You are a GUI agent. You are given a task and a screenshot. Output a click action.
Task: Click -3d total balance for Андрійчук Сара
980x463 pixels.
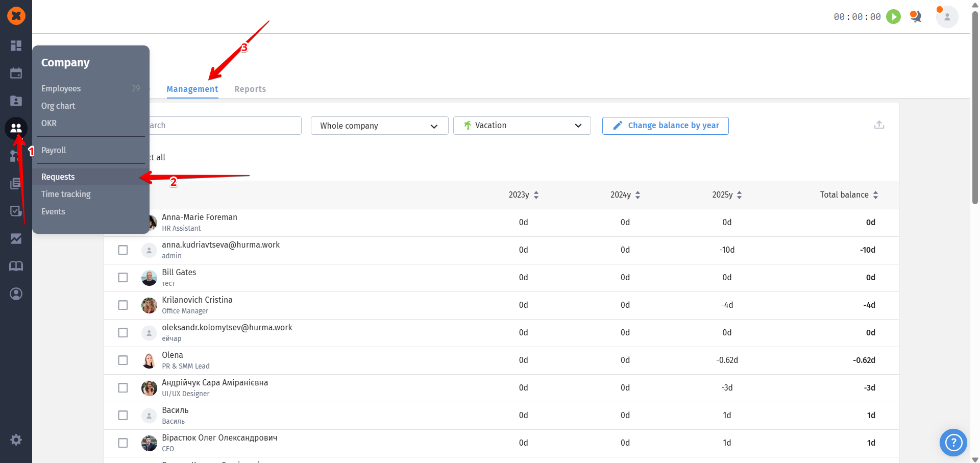click(870, 388)
